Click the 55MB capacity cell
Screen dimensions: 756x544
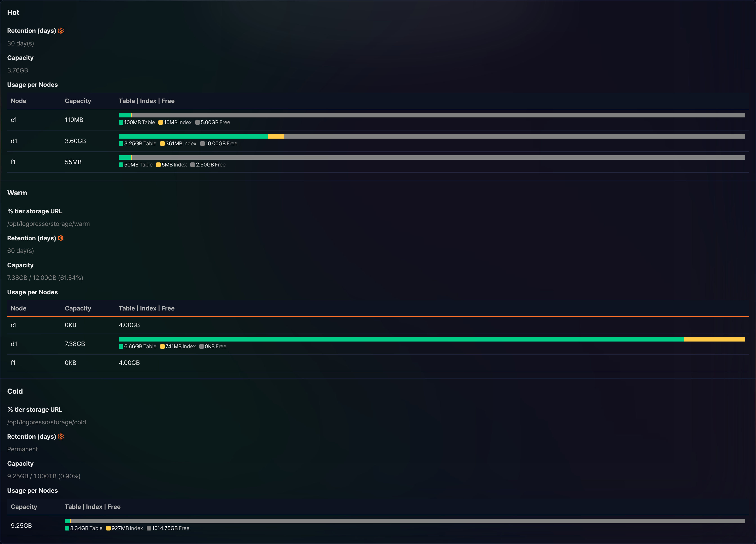tap(73, 162)
